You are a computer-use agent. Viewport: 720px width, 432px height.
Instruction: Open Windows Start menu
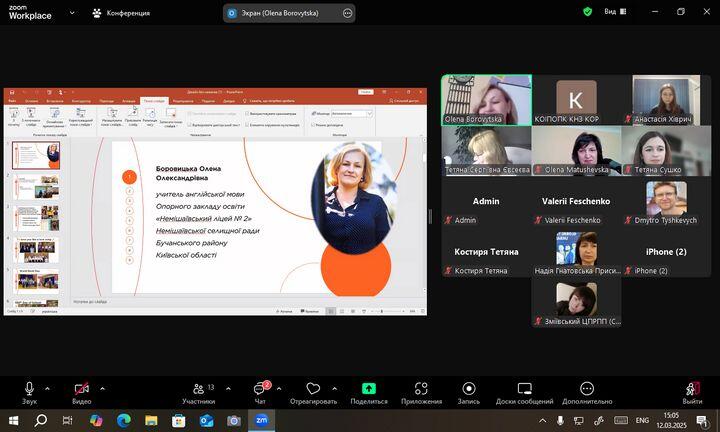[14, 420]
